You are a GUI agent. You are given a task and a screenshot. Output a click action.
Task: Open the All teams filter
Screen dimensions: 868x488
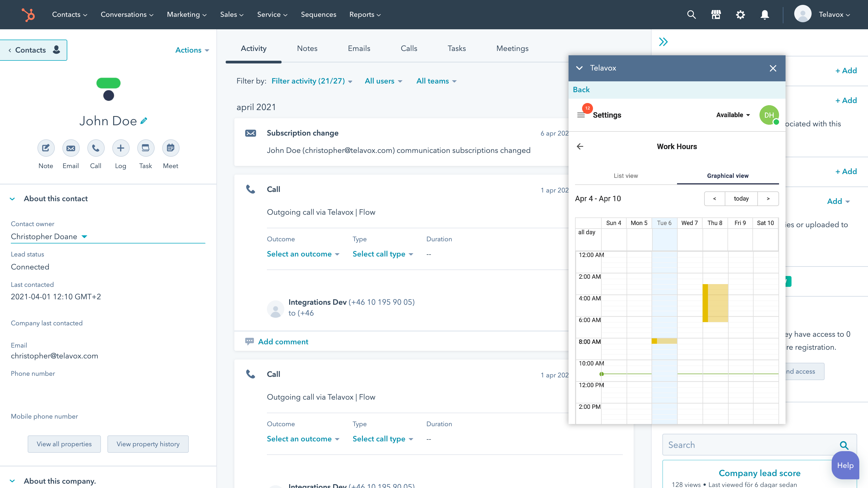[436, 81]
